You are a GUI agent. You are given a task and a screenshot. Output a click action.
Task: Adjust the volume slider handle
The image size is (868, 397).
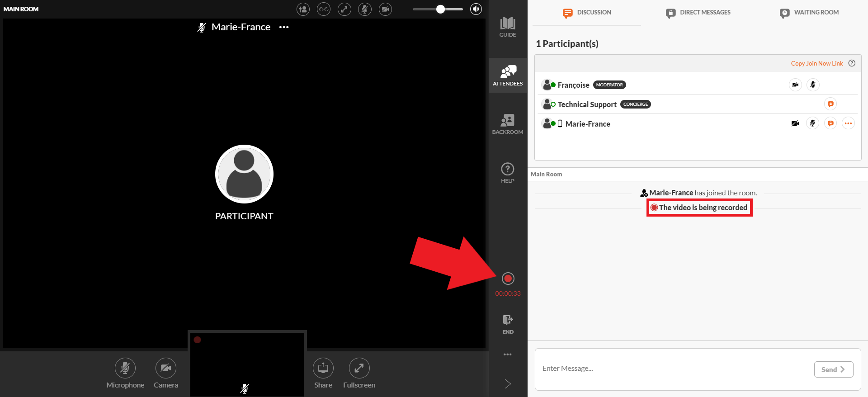point(440,9)
